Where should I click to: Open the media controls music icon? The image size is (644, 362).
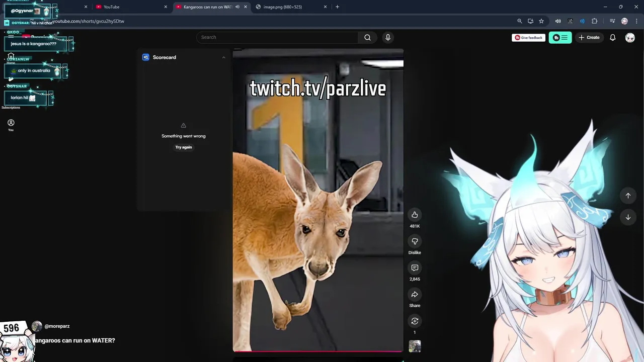(x=612, y=21)
